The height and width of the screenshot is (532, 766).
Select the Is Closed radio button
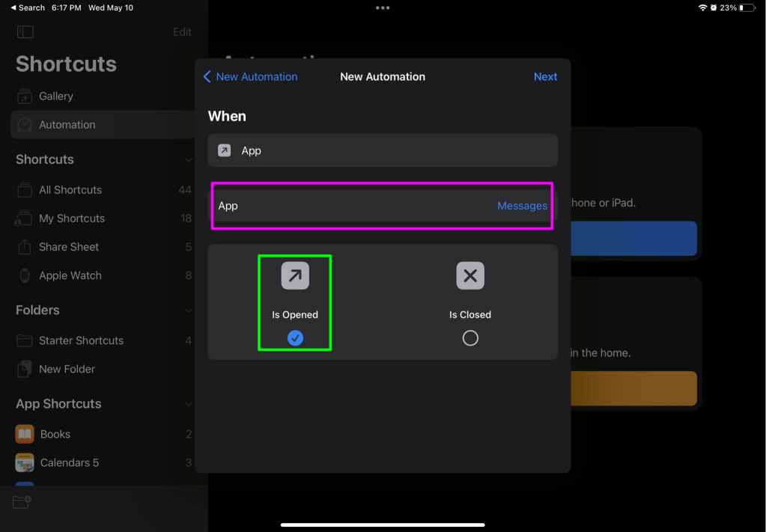coord(470,338)
